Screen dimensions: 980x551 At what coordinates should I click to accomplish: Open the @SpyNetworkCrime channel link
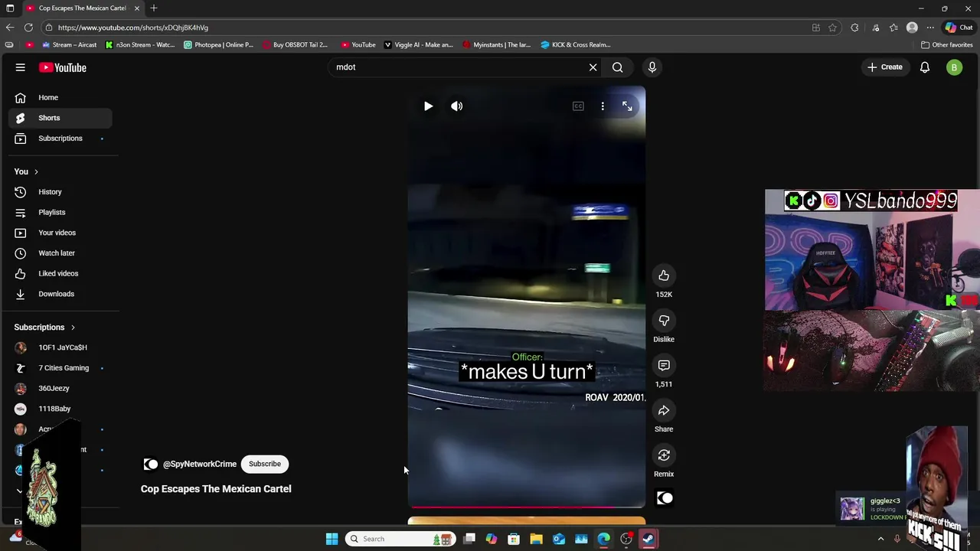coord(199,464)
